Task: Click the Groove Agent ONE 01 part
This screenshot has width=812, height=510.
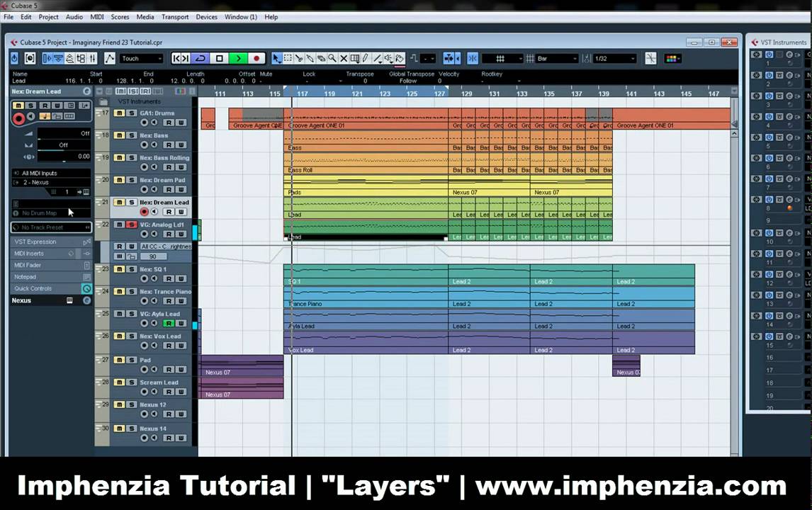Action: pos(366,118)
